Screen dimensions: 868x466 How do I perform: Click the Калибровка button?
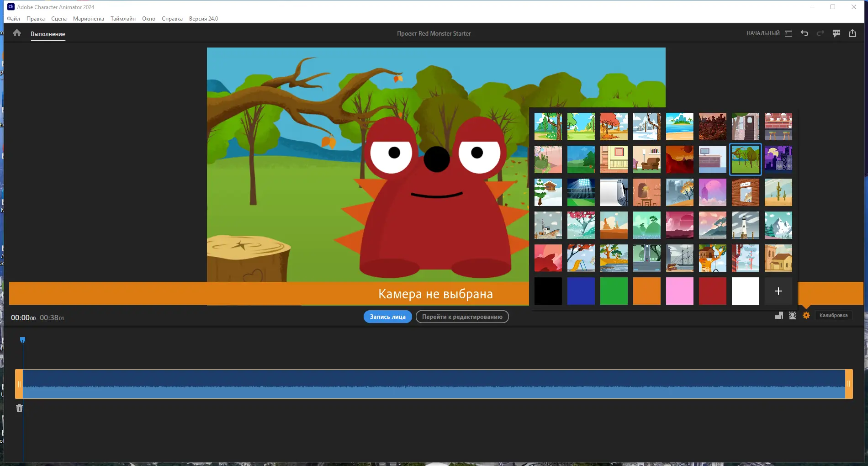(833, 315)
